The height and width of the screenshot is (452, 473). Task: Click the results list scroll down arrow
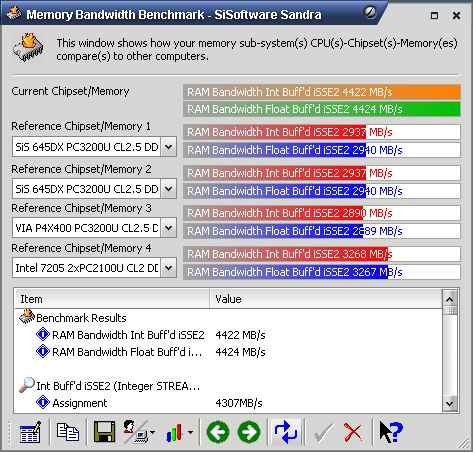[x=450, y=404]
